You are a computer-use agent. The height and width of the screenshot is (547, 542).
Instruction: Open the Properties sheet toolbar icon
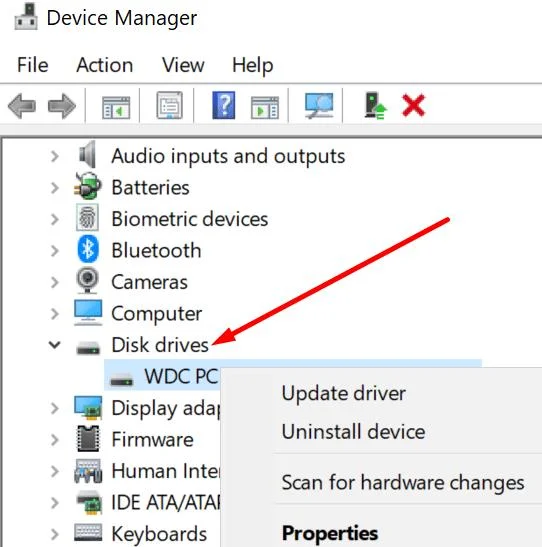(170, 105)
